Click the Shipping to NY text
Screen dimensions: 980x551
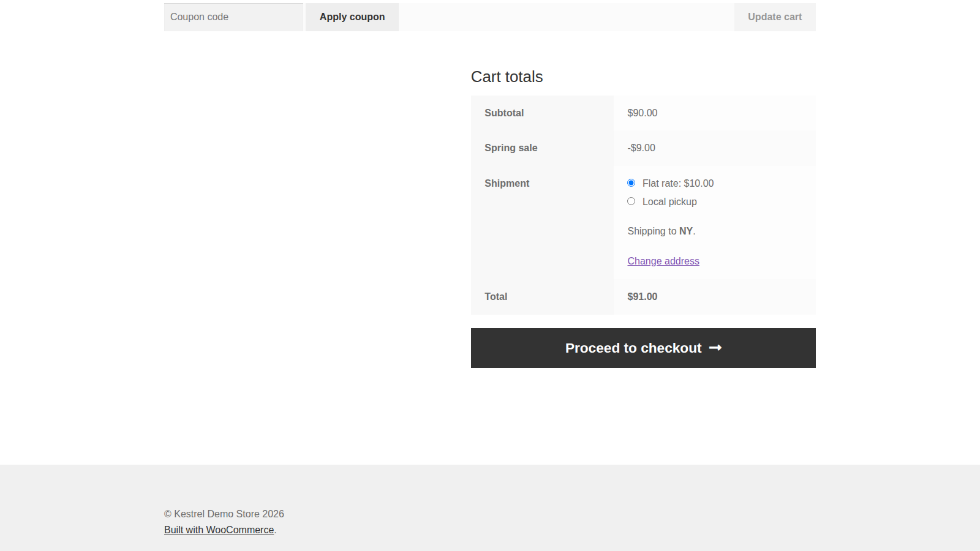661,231
